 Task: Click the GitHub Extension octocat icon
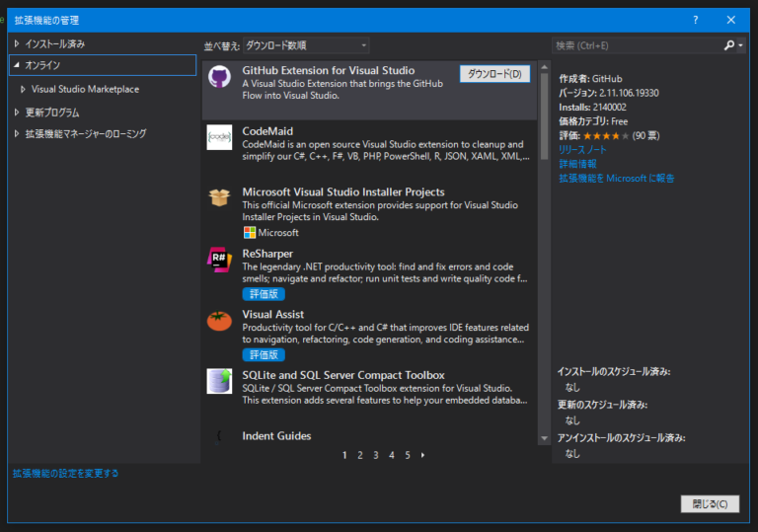[219, 78]
